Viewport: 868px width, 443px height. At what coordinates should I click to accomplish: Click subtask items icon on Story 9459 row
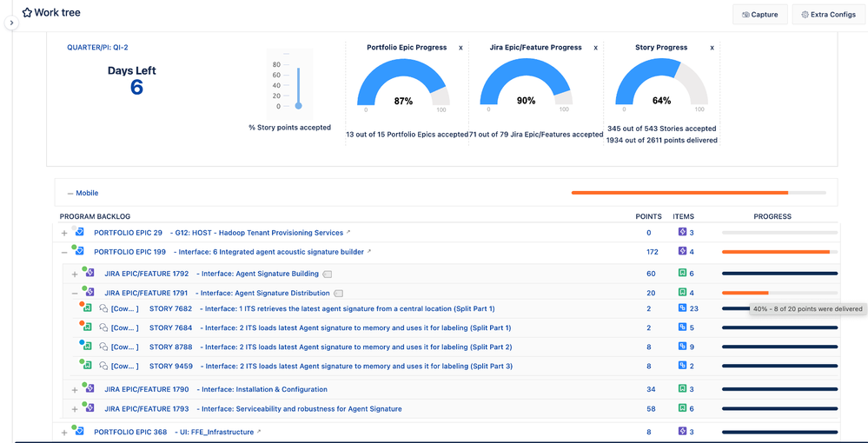coord(683,366)
